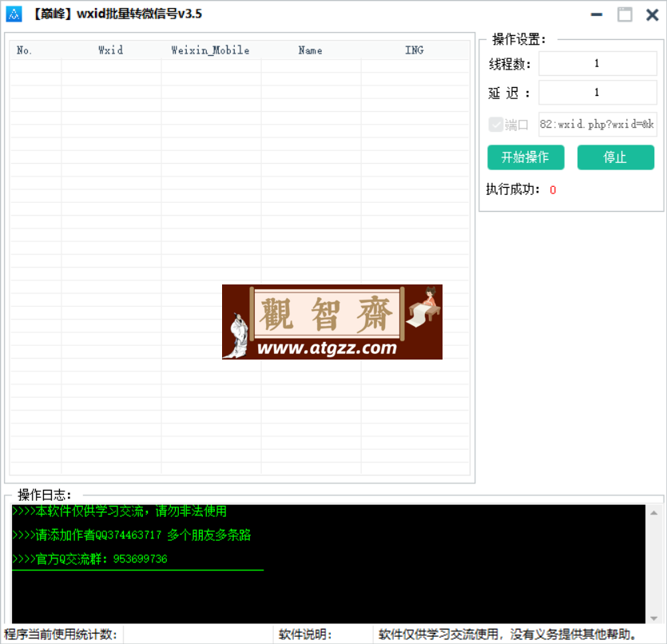Click the log line 本软件仅供学习交流

120,511
